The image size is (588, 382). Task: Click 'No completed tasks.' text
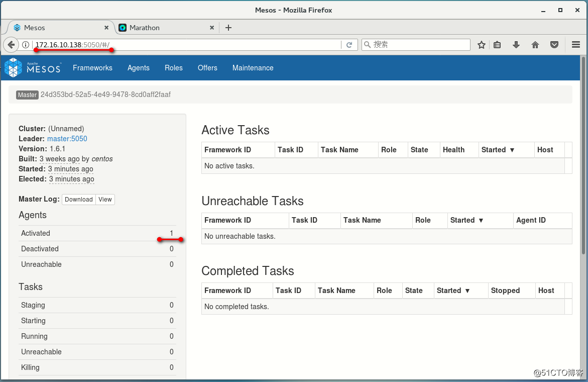pyautogui.click(x=237, y=307)
